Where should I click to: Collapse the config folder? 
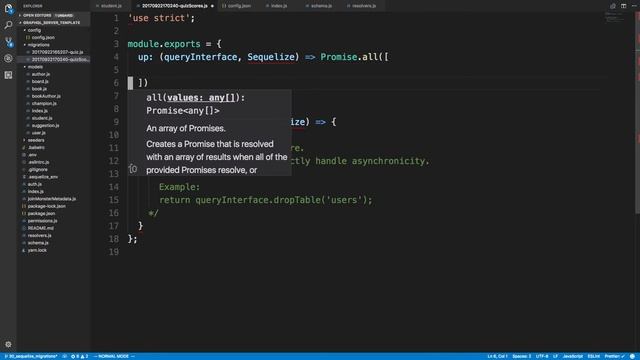pyautogui.click(x=33, y=30)
